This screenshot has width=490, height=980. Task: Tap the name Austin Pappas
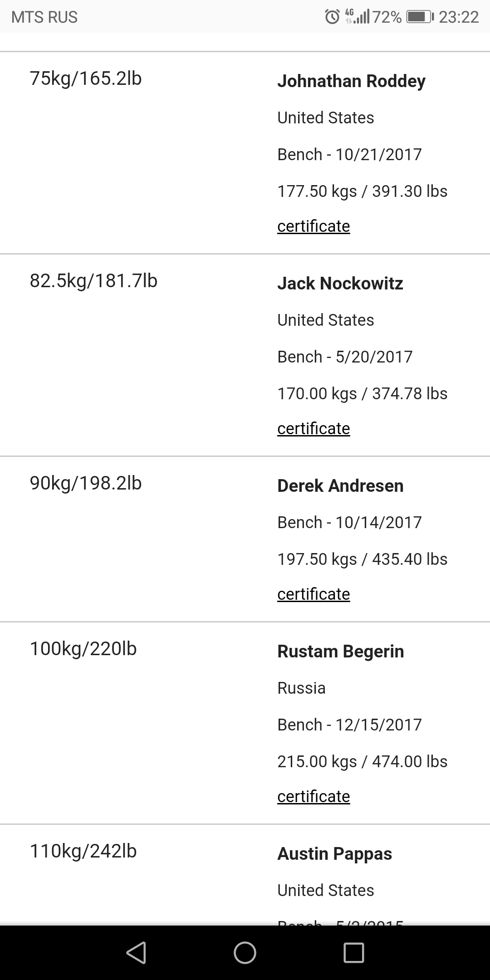(334, 854)
